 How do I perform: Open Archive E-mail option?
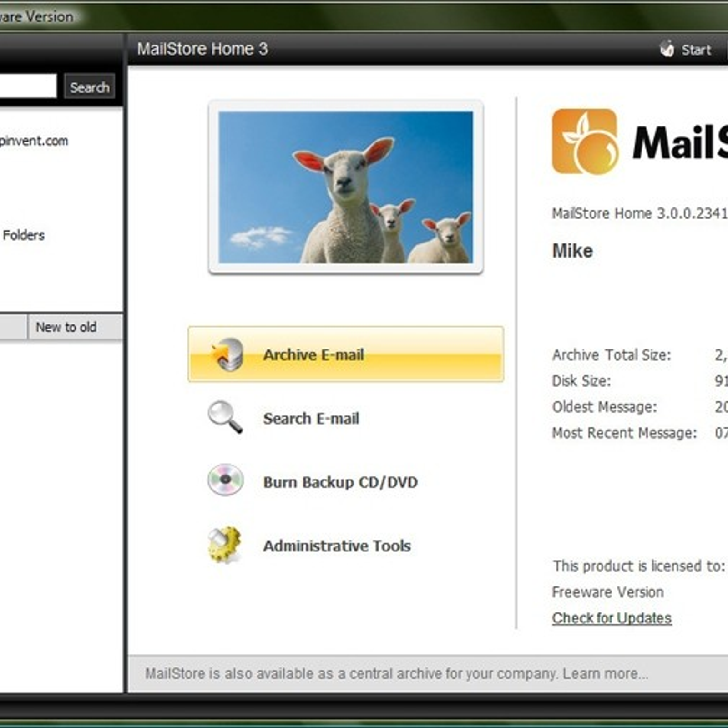coord(346,354)
